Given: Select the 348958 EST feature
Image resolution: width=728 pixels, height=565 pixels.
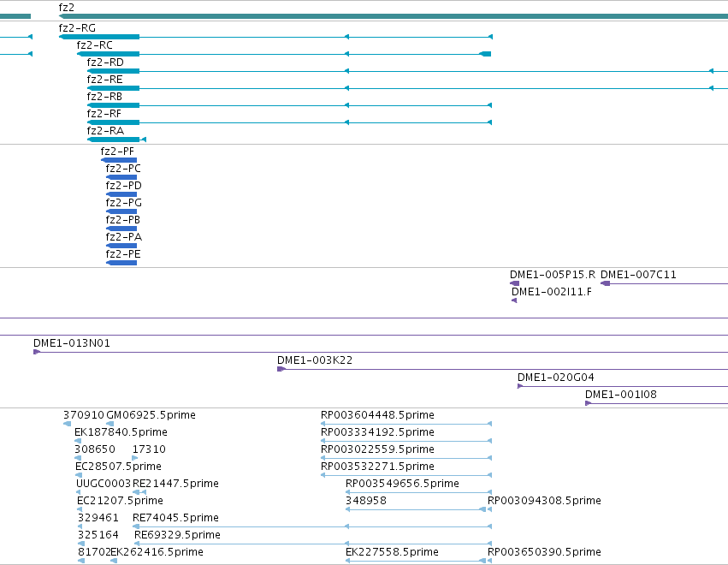Looking at the screenshot, I should (416, 509).
